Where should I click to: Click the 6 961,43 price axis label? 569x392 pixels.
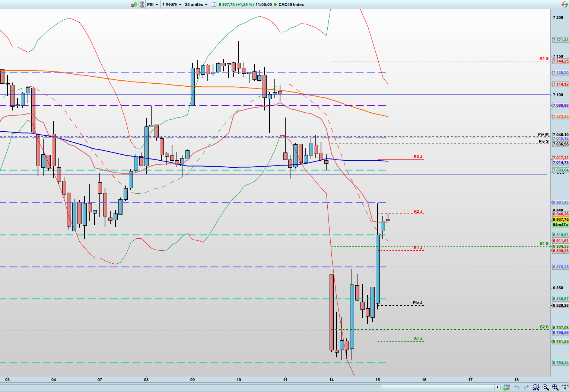[560, 202]
